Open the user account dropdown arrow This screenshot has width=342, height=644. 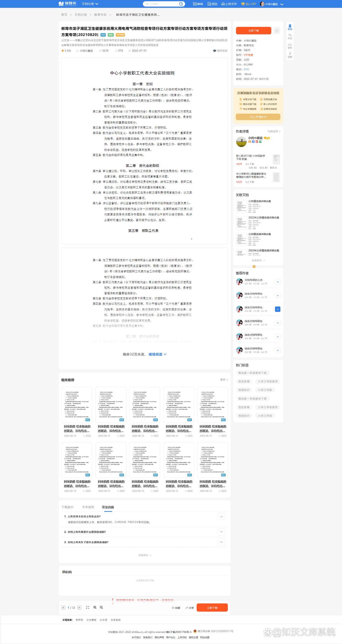point(282,4)
